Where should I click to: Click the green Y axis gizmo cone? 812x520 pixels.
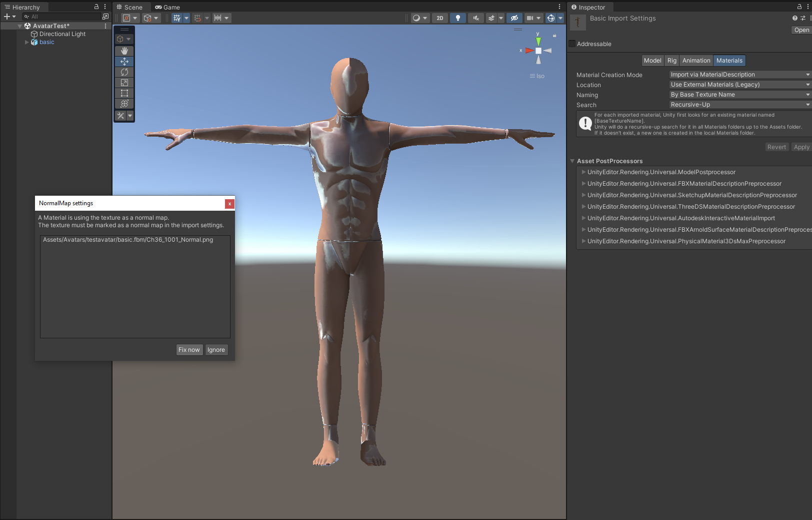[x=538, y=41]
